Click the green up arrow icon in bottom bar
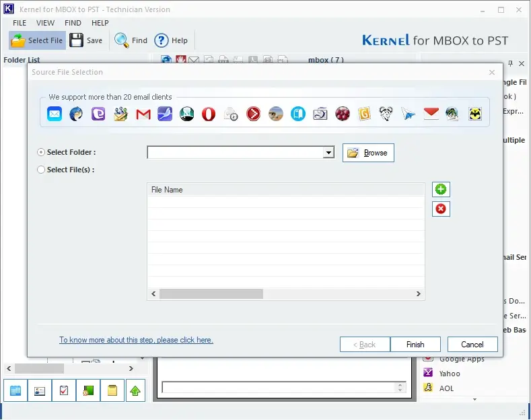This screenshot has height=420, width=531. 135,390
